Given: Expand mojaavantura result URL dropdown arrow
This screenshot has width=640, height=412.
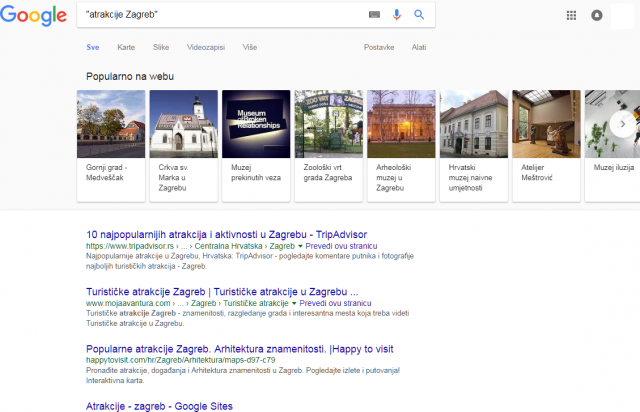Looking at the screenshot, I should [x=294, y=301].
